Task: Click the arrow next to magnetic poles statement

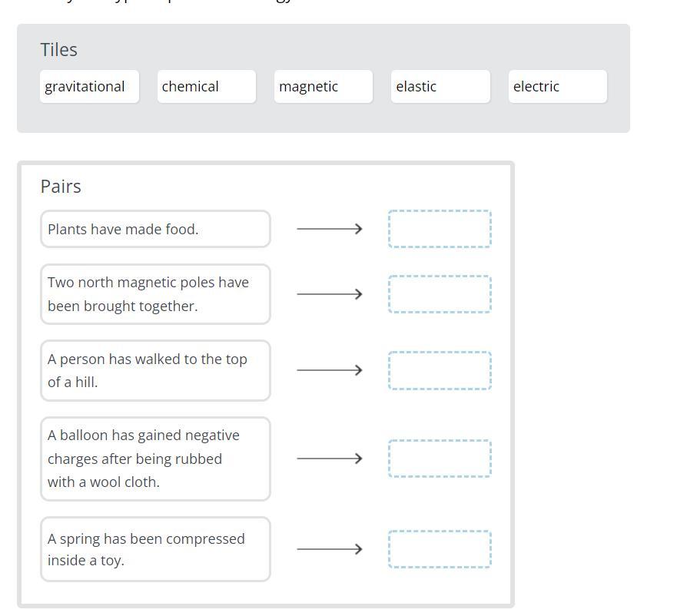Action: [x=330, y=294]
